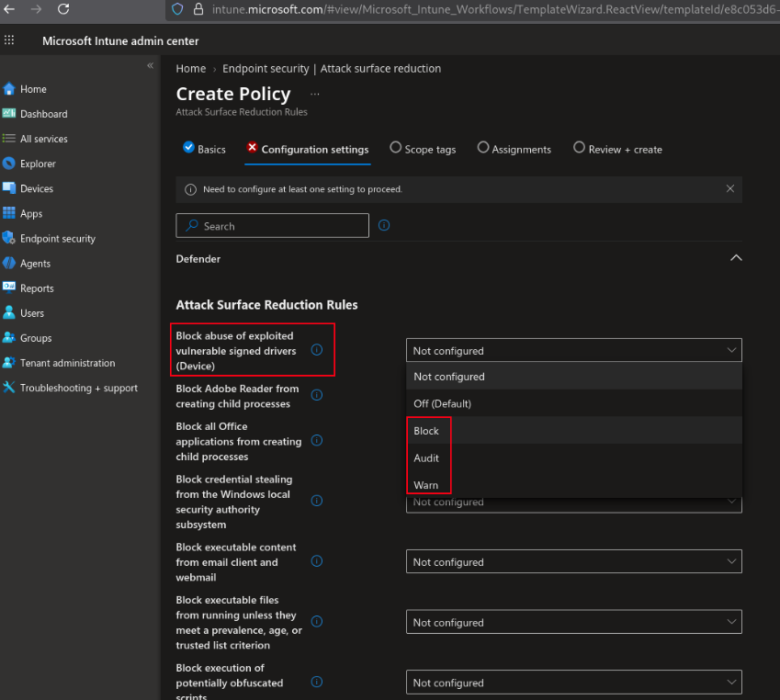
Task: Click the All services list icon
Action: click(x=9, y=139)
